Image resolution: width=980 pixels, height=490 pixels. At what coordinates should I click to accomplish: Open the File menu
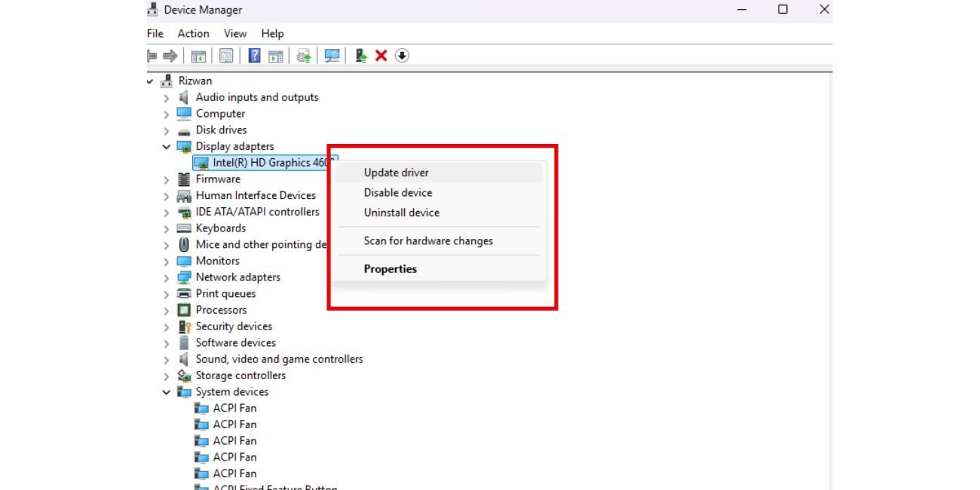tap(155, 33)
